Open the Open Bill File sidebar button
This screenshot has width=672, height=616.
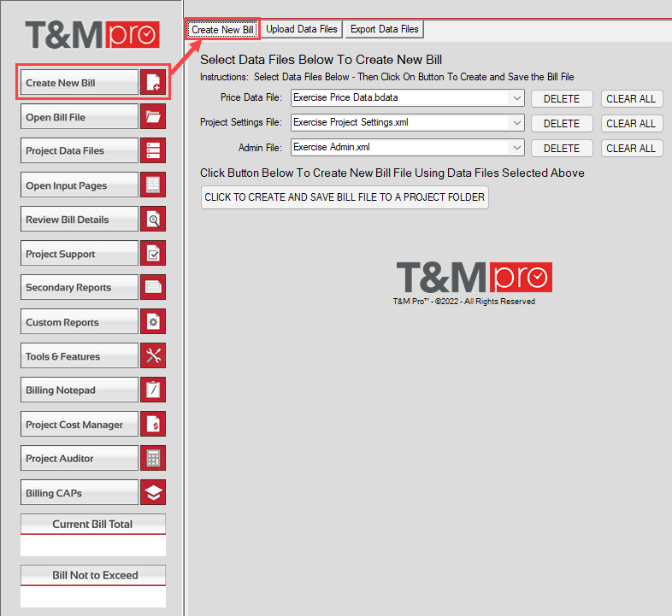click(80, 116)
